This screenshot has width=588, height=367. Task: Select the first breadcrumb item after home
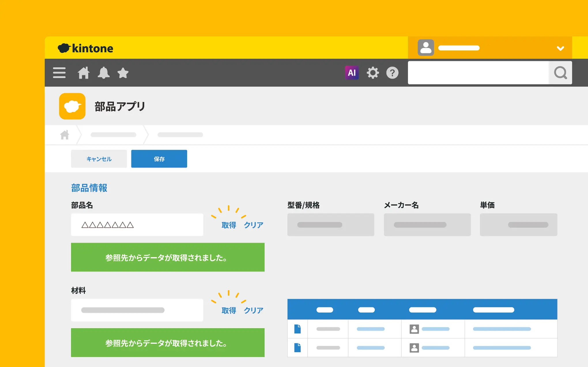tap(113, 135)
